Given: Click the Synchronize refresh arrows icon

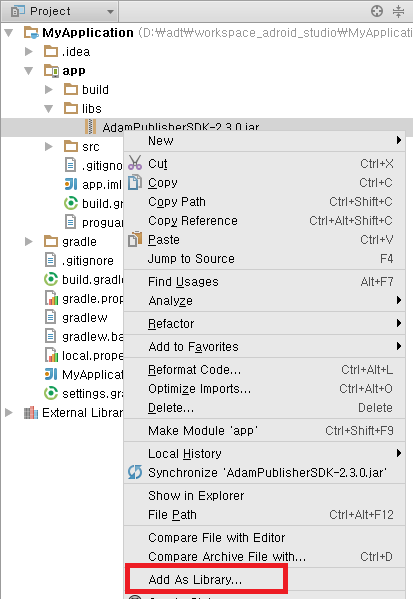Looking at the screenshot, I should (x=135, y=472).
